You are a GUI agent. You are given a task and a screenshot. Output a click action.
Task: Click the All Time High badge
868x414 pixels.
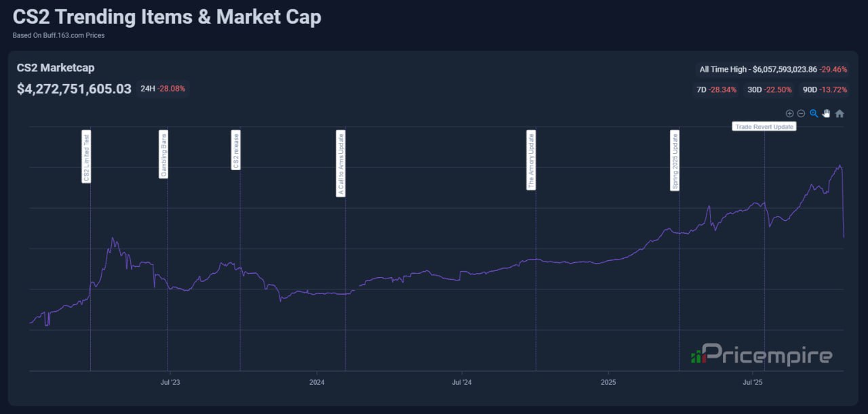(773, 69)
